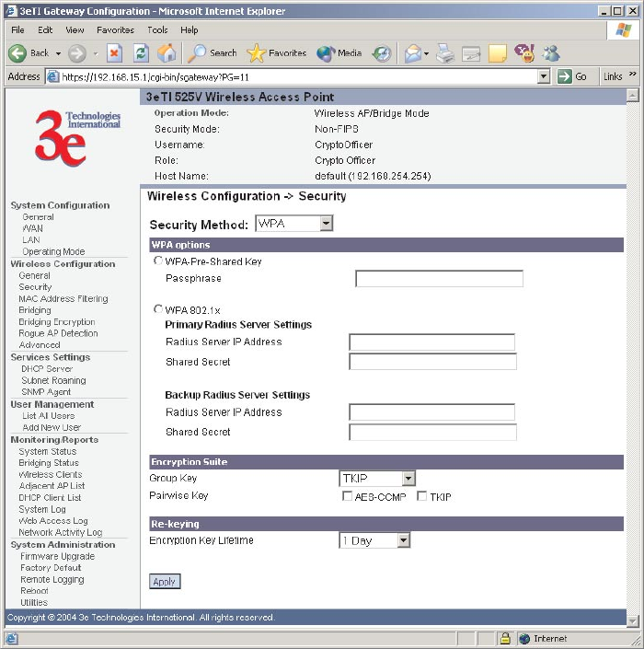644x649 pixels.
Task: Click the Apply button
Action: pyautogui.click(x=165, y=582)
